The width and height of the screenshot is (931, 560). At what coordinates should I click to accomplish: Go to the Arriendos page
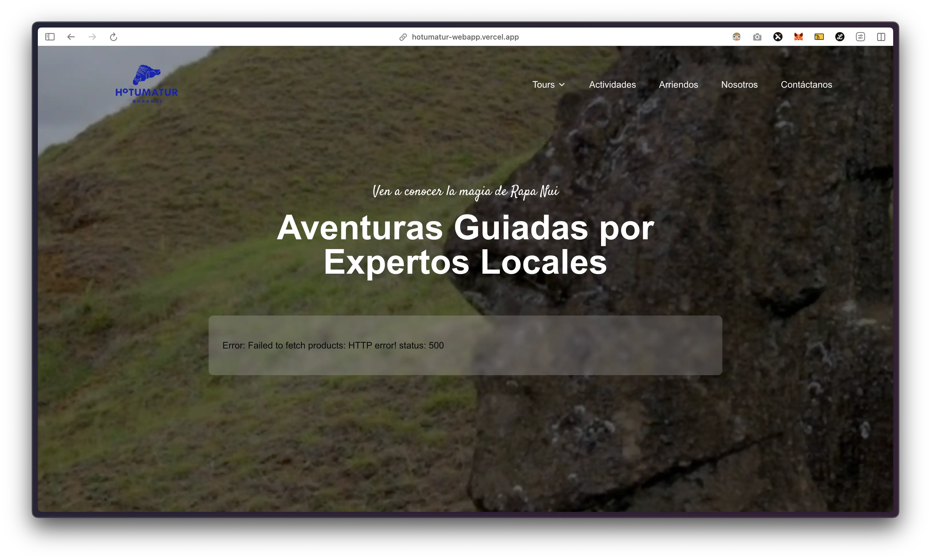coord(678,85)
